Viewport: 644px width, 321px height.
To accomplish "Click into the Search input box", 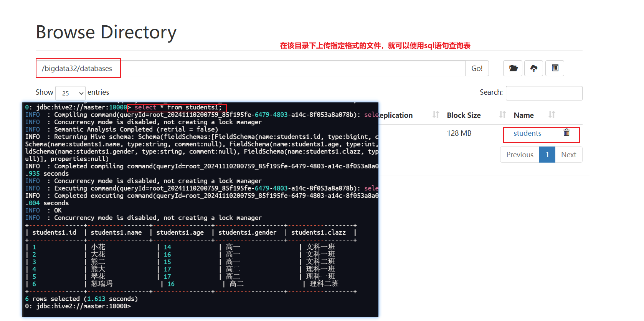I will (544, 93).
